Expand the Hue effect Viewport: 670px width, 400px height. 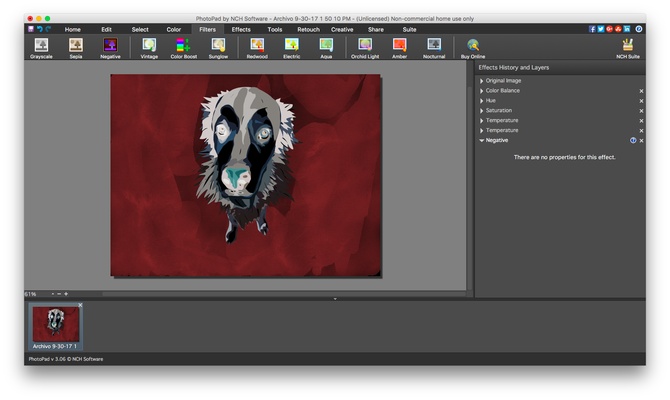(482, 101)
